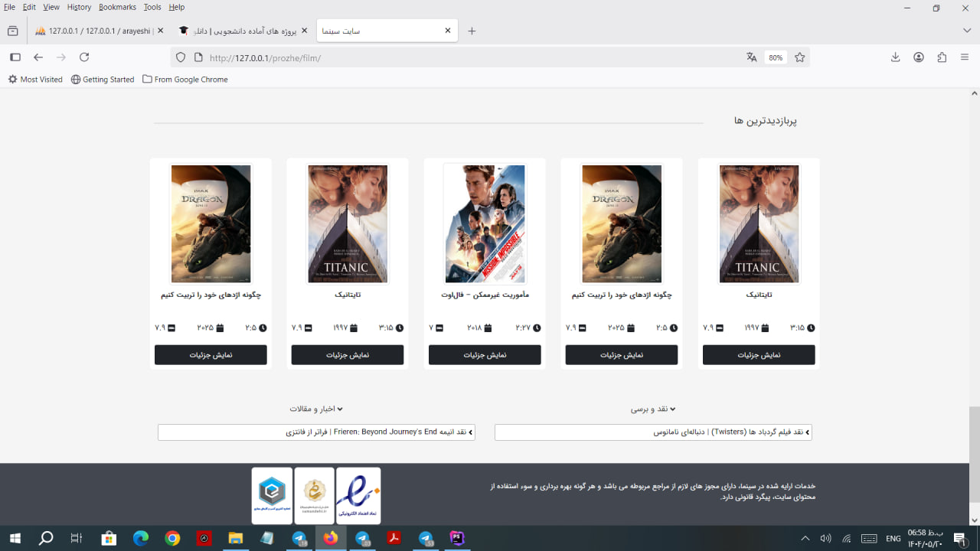Open the Getting Started bookmark

coord(103,80)
